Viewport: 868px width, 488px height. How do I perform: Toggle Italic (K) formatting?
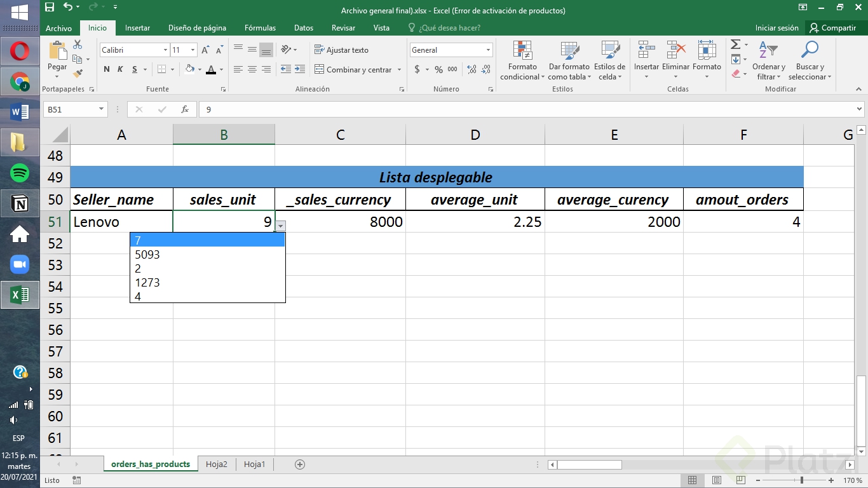click(x=121, y=70)
